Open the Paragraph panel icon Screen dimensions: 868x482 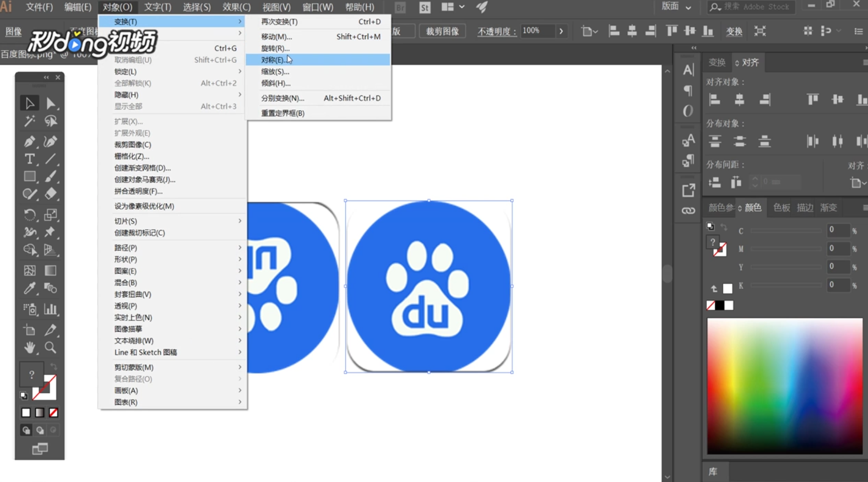(688, 90)
